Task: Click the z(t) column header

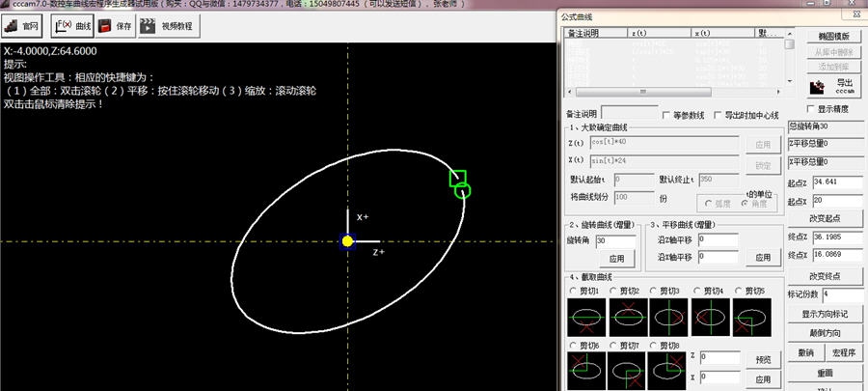Action: tap(660, 33)
